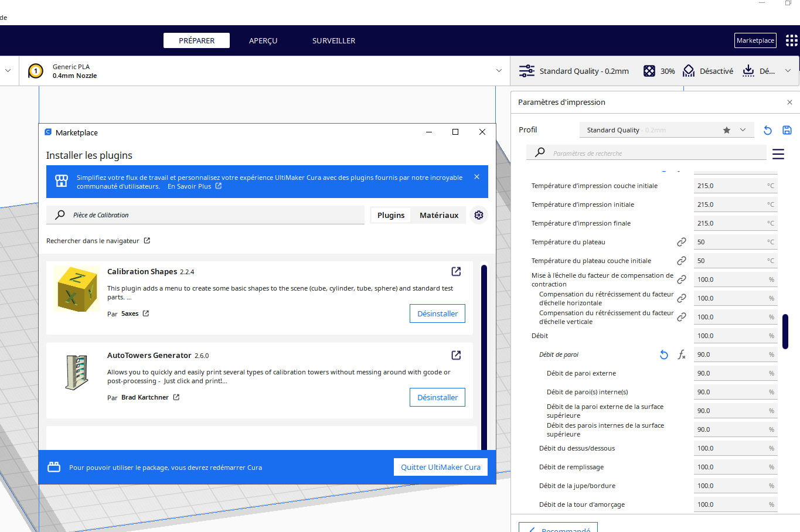Uninstall the Calibration Shapes plugin
This screenshot has height=532, width=800.
click(x=437, y=313)
